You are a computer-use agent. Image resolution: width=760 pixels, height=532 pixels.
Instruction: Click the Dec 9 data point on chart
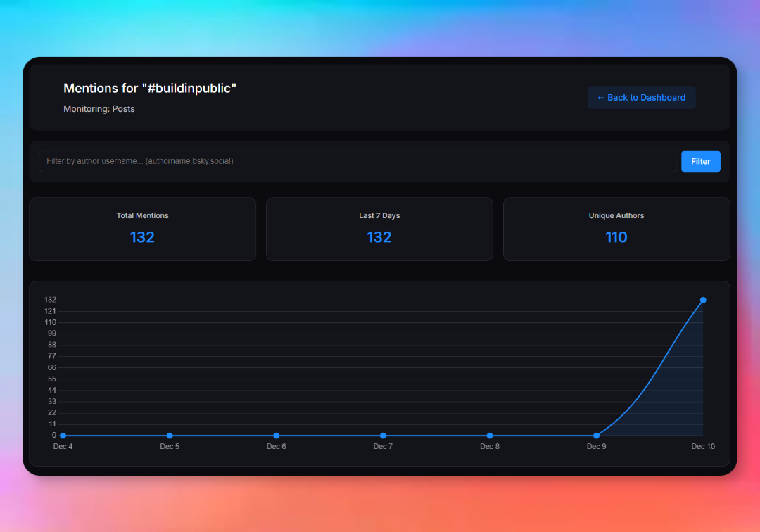[x=596, y=436]
